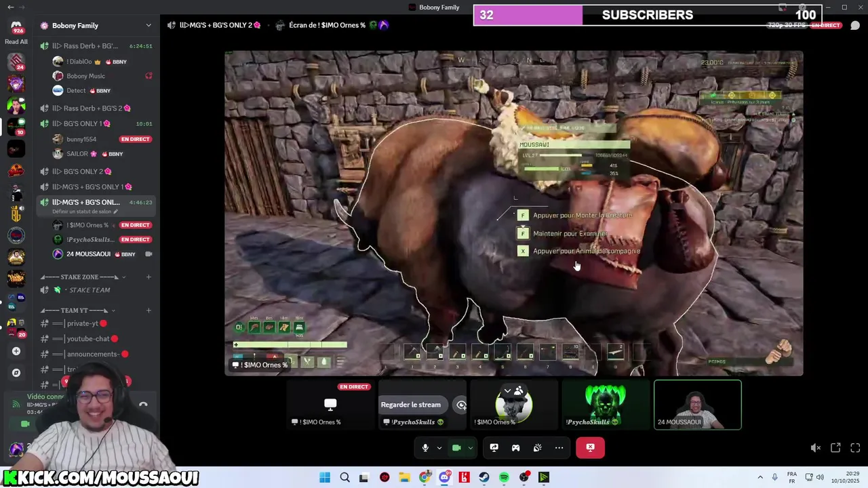The width and height of the screenshot is (868, 488).
Task: Show members icon above participant tiles
Action: [519, 391]
